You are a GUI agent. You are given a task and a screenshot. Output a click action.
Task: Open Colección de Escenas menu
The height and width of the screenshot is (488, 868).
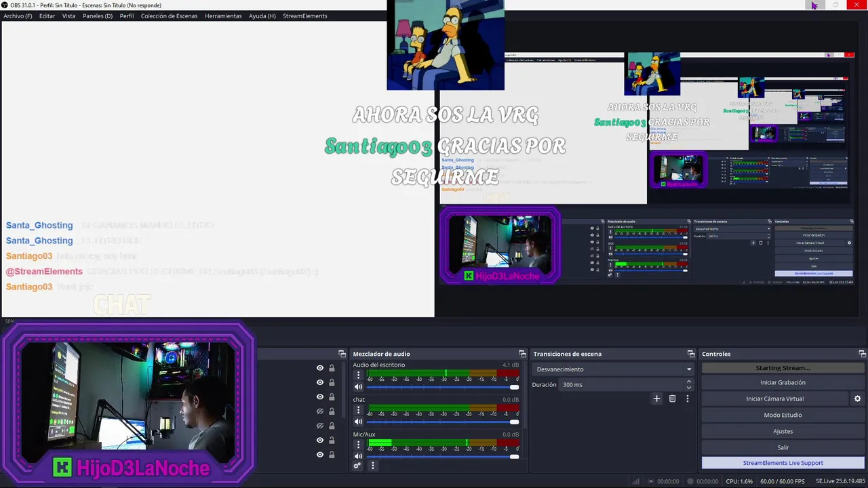point(170,16)
